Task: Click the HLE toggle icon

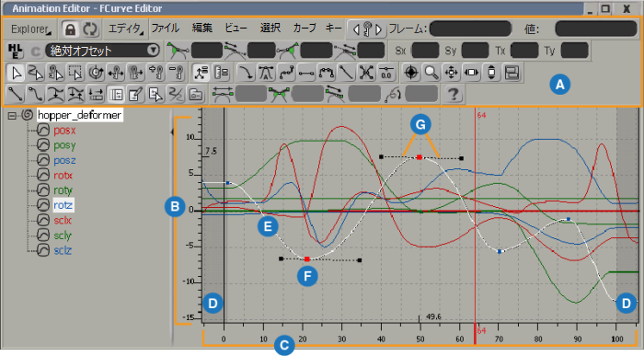Action: tap(16, 51)
